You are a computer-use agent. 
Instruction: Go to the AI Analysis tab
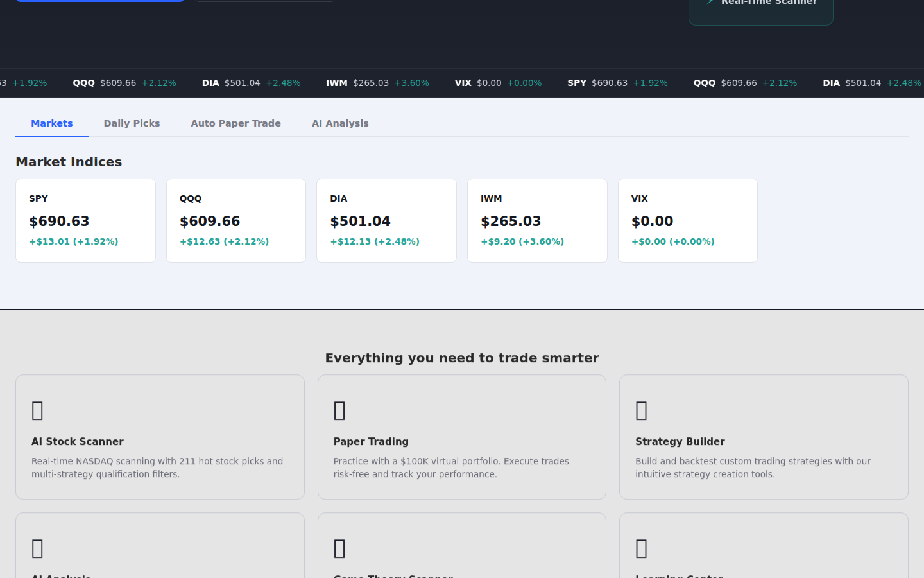pyautogui.click(x=340, y=123)
